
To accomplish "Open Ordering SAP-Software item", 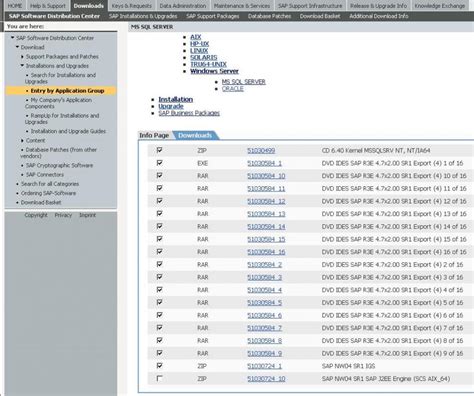I will [x=48, y=193].
